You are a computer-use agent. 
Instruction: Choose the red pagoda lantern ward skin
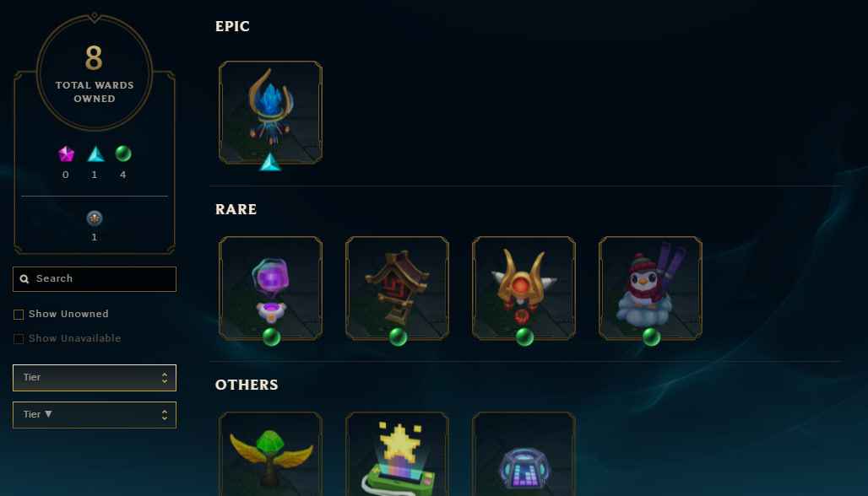pos(397,288)
